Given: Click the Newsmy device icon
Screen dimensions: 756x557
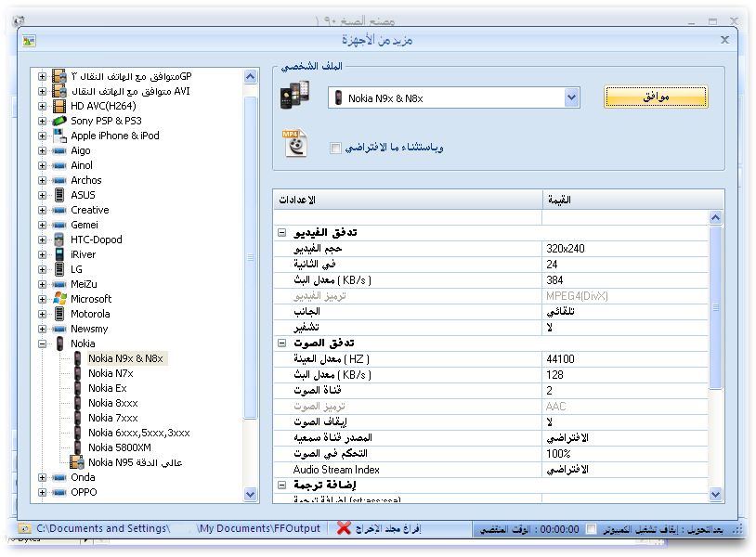Looking at the screenshot, I should [x=59, y=329].
